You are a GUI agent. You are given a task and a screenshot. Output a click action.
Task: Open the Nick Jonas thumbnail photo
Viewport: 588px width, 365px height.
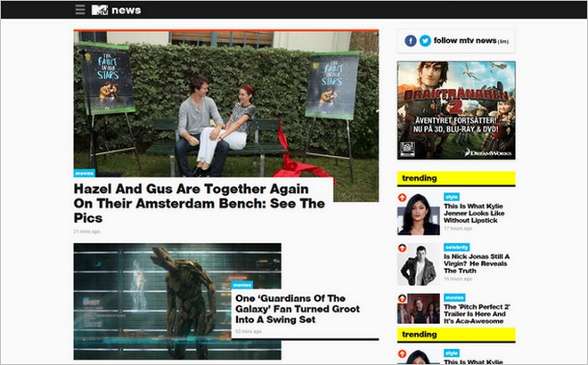coord(419,264)
